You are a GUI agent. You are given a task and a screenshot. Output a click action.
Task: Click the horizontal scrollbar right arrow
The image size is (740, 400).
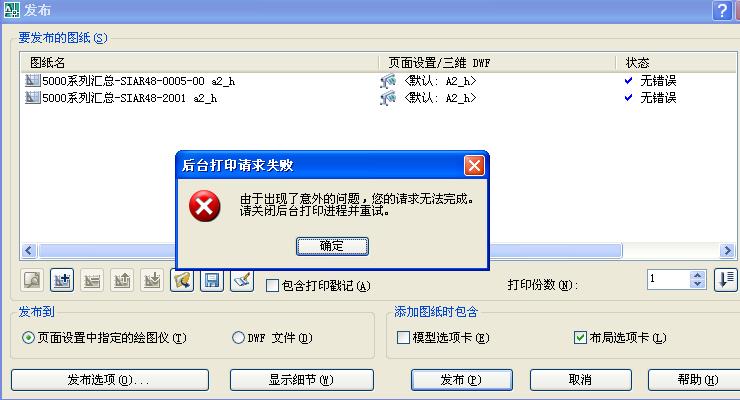coord(727,250)
